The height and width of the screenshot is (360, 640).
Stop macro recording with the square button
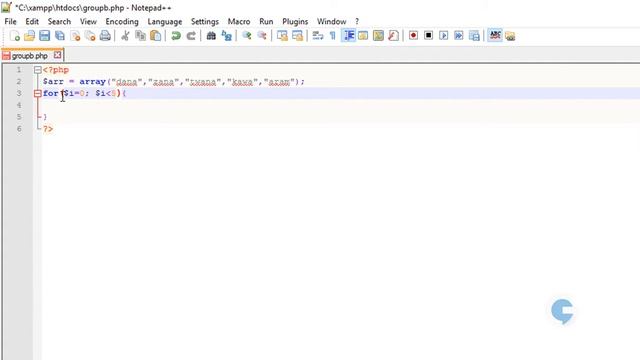pyautogui.click(x=429, y=36)
